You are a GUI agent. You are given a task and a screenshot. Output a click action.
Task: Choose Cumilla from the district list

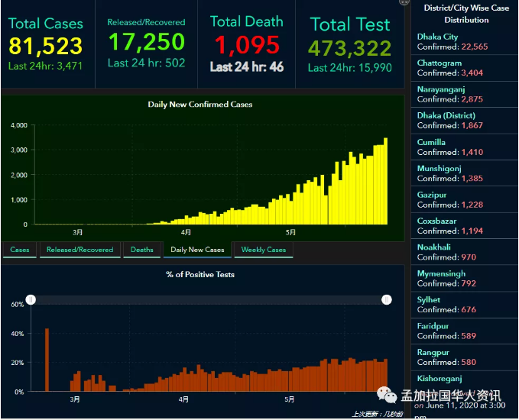click(465, 147)
